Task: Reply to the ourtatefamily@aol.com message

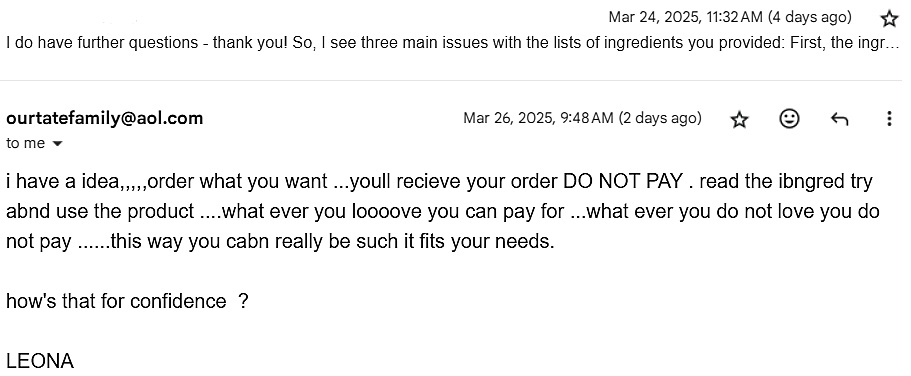Action: (x=840, y=119)
